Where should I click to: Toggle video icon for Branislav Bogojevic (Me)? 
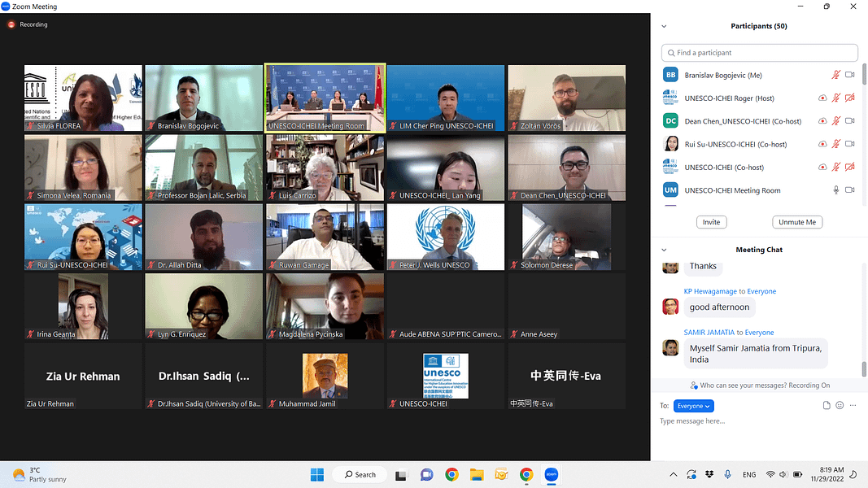pos(849,75)
